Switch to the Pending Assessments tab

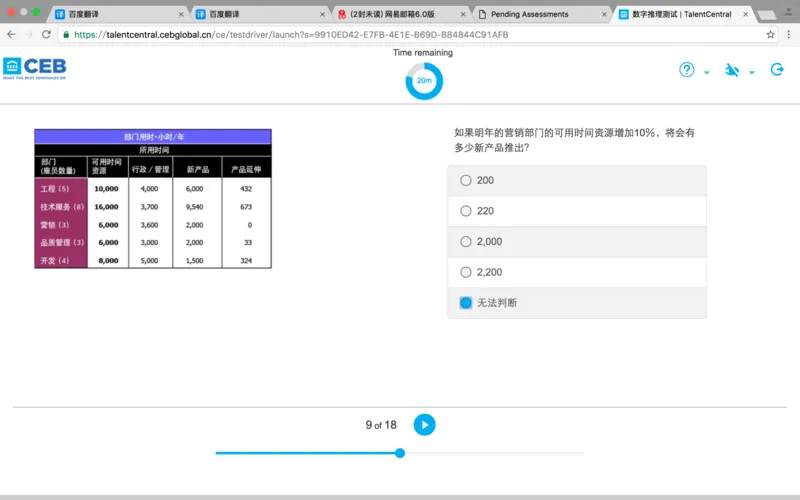pyautogui.click(x=541, y=14)
